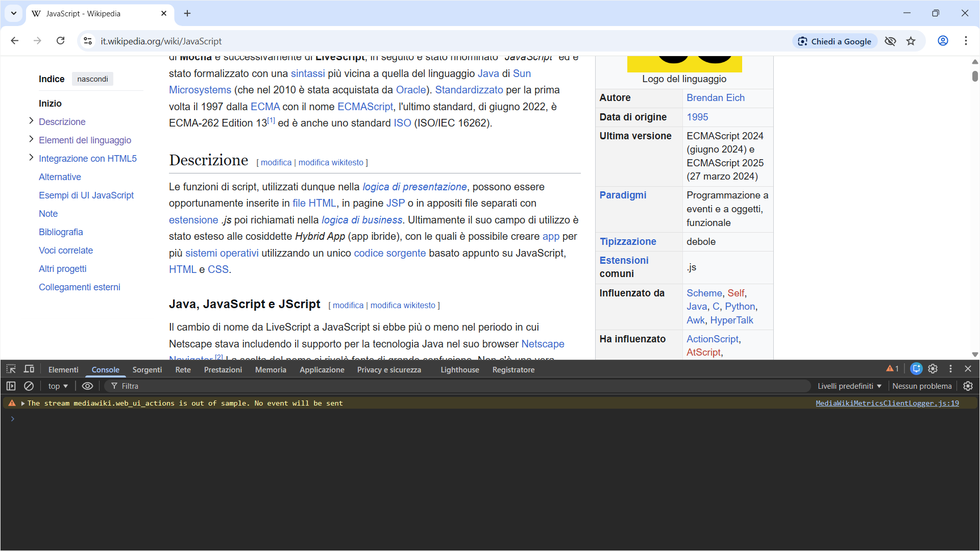Open the Livelli predefiniti log level dropdown
Image resolution: width=980 pixels, height=551 pixels.
pyautogui.click(x=849, y=386)
